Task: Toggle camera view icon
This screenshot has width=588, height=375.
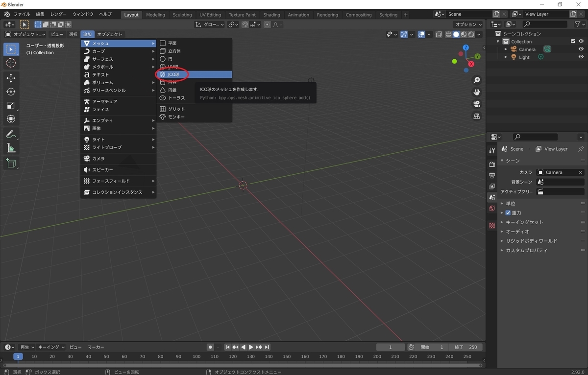Action: click(x=476, y=104)
